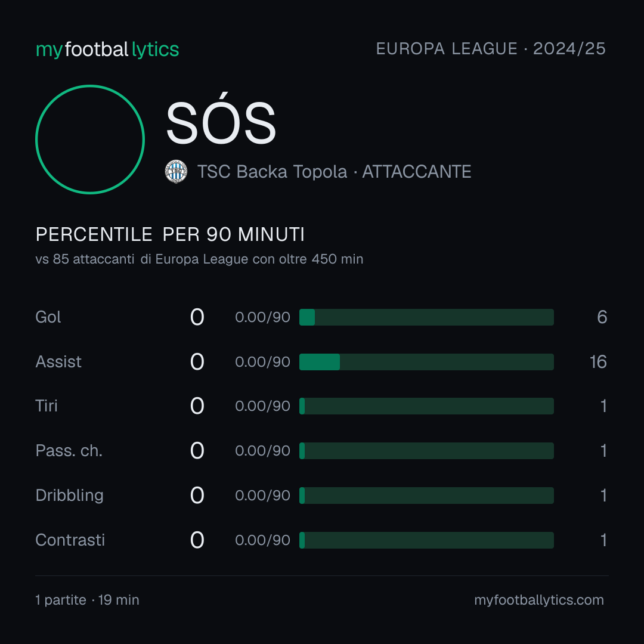This screenshot has width=644, height=644.
Task: Click the Gol percentile value 6
Action: tap(602, 317)
